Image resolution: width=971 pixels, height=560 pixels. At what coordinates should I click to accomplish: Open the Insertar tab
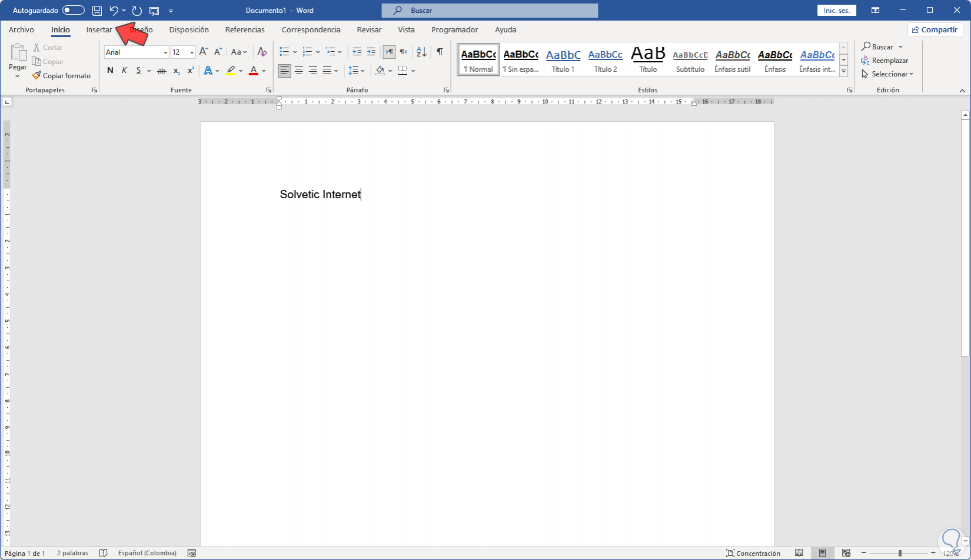click(x=99, y=29)
